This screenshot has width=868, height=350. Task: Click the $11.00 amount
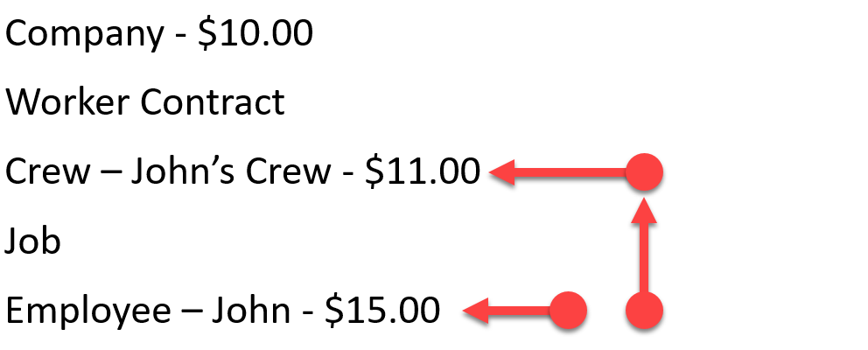pyautogui.click(x=423, y=171)
